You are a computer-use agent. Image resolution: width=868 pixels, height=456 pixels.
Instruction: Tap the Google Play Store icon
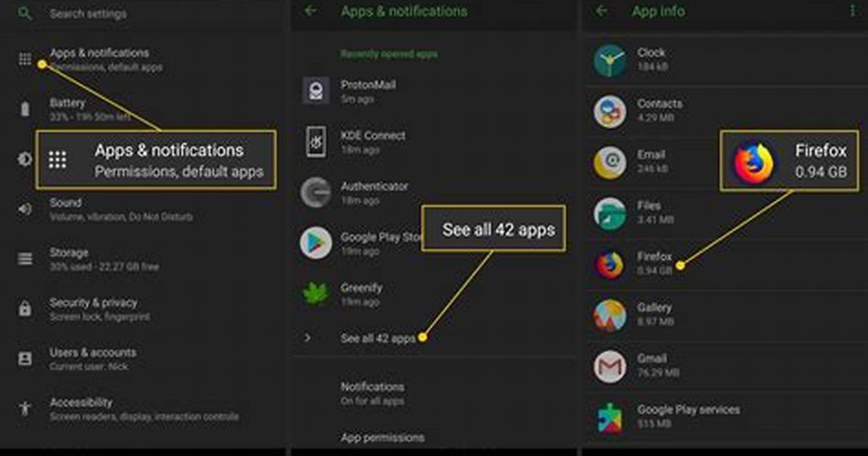(x=316, y=243)
